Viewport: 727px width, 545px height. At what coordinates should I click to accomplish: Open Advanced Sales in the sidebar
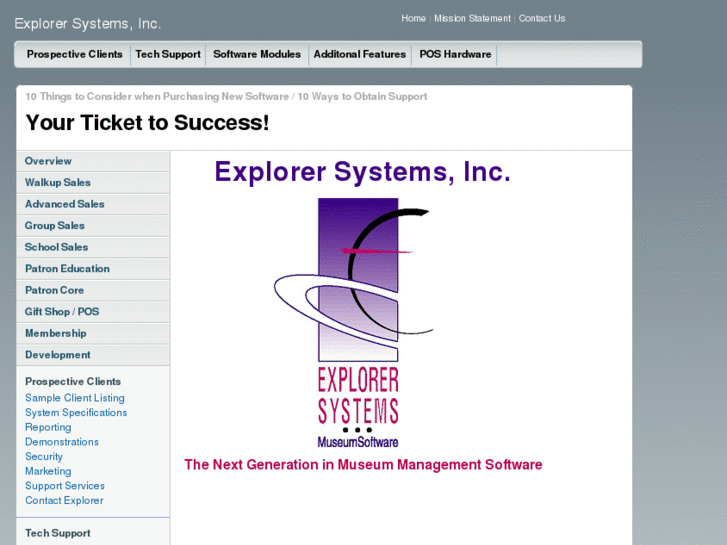tap(93, 204)
